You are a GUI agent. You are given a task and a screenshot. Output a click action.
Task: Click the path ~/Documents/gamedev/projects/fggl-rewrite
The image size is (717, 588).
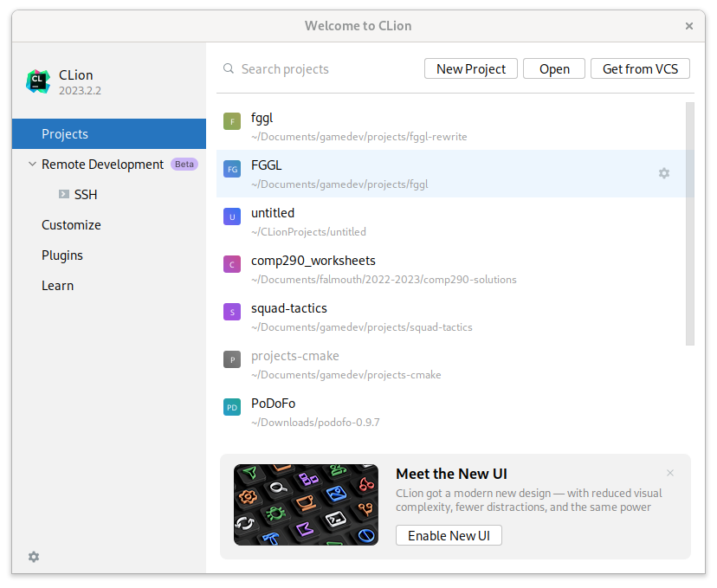(359, 137)
